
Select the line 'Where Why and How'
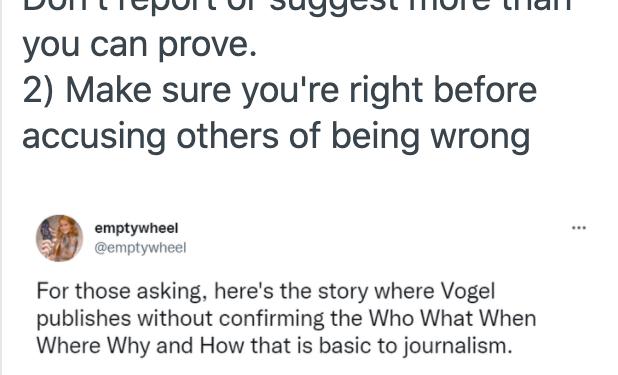click(x=274, y=345)
